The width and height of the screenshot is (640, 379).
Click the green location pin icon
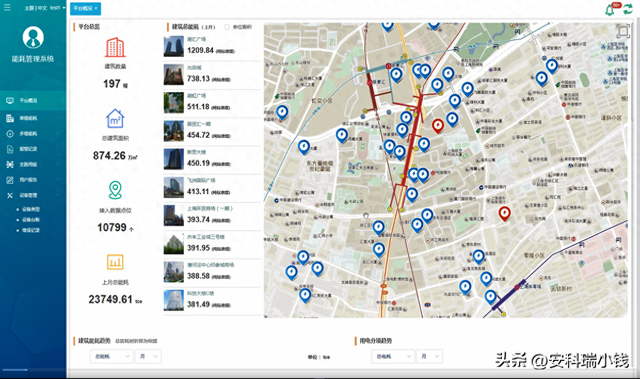point(115,190)
